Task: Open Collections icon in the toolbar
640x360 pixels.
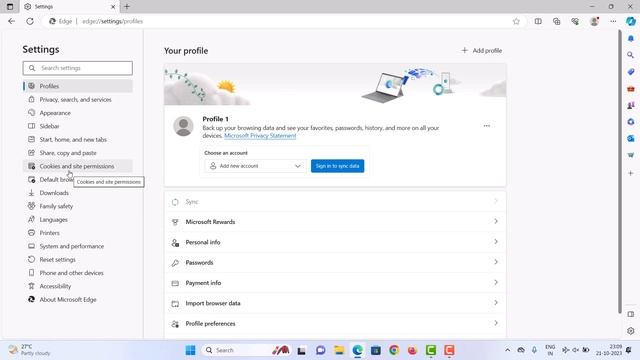Action: (556, 21)
